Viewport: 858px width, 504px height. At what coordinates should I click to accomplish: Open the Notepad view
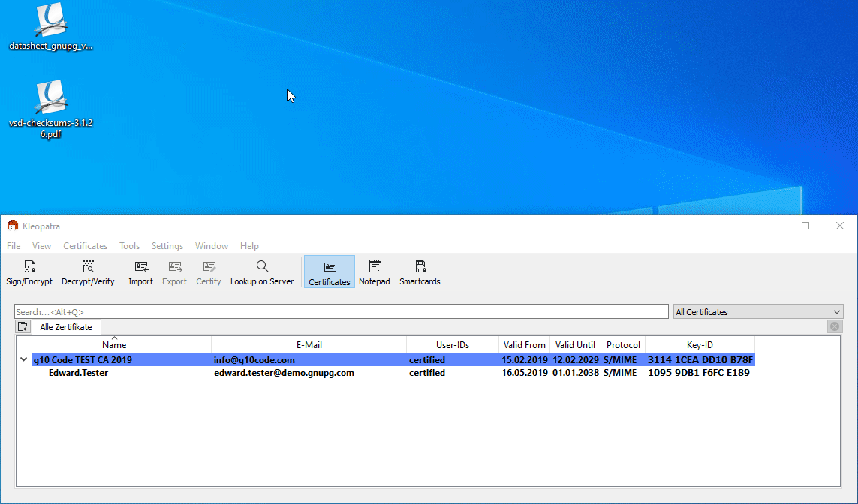[375, 272]
